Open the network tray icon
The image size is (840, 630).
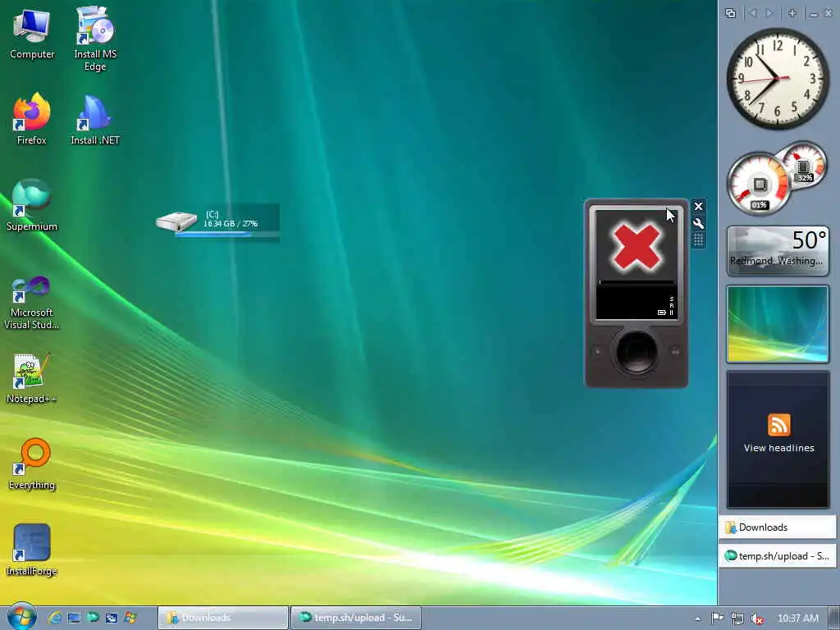pyautogui.click(x=737, y=619)
